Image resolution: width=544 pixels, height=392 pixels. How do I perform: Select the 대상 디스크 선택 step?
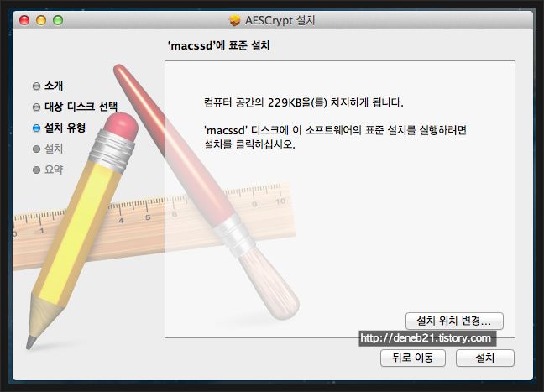click(x=81, y=107)
